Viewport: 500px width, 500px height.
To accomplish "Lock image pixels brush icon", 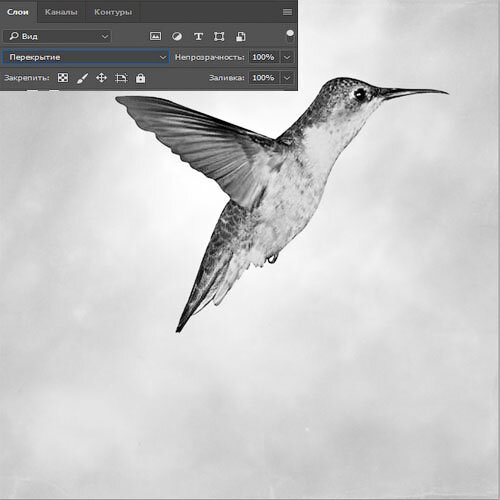I will pos(82,78).
